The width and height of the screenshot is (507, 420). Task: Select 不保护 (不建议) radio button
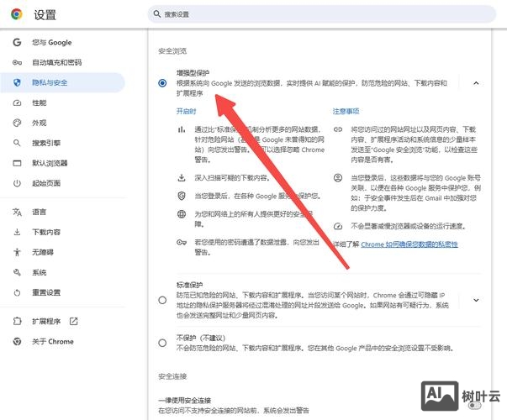(x=162, y=343)
